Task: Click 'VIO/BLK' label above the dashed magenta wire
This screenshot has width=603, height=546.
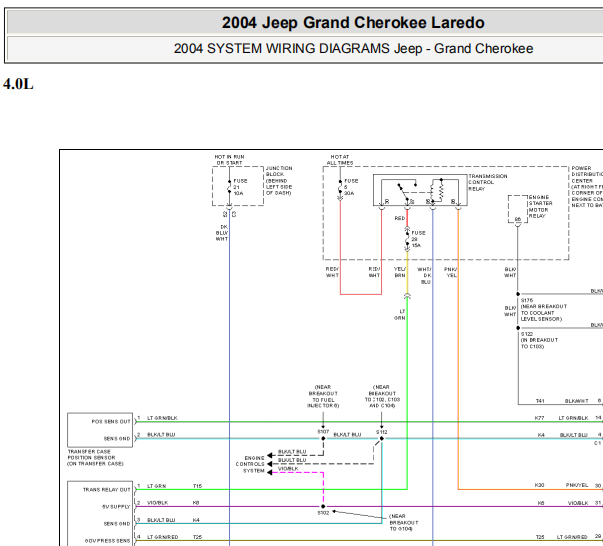Action: tap(288, 469)
